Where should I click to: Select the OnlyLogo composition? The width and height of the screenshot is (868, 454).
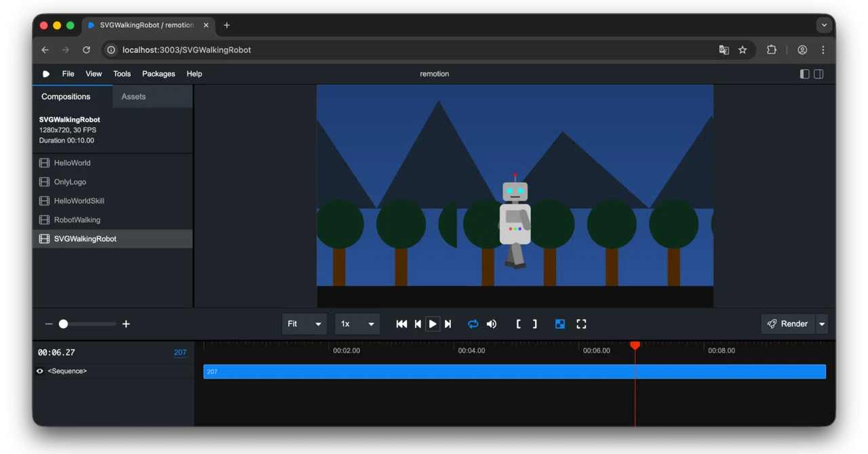tap(113, 182)
